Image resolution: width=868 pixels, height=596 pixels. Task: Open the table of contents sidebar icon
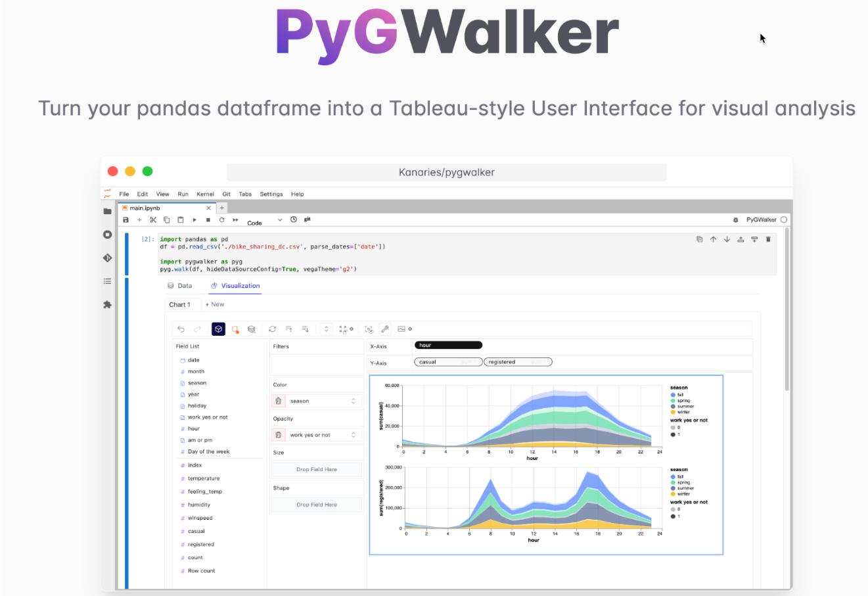pos(107,281)
